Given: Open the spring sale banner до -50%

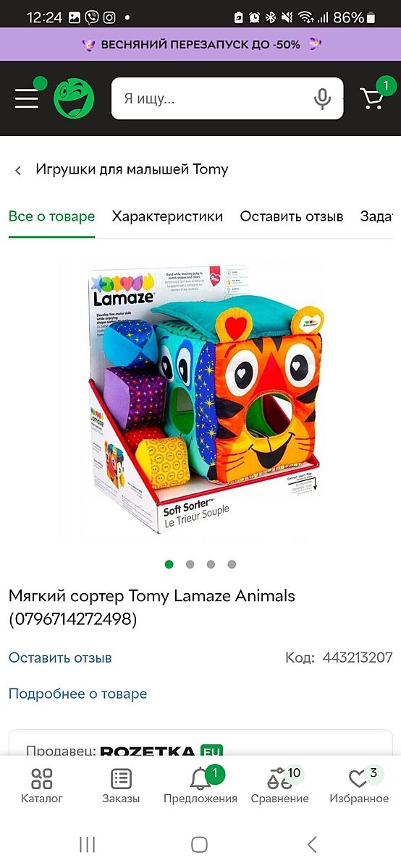Looking at the screenshot, I should point(200,44).
